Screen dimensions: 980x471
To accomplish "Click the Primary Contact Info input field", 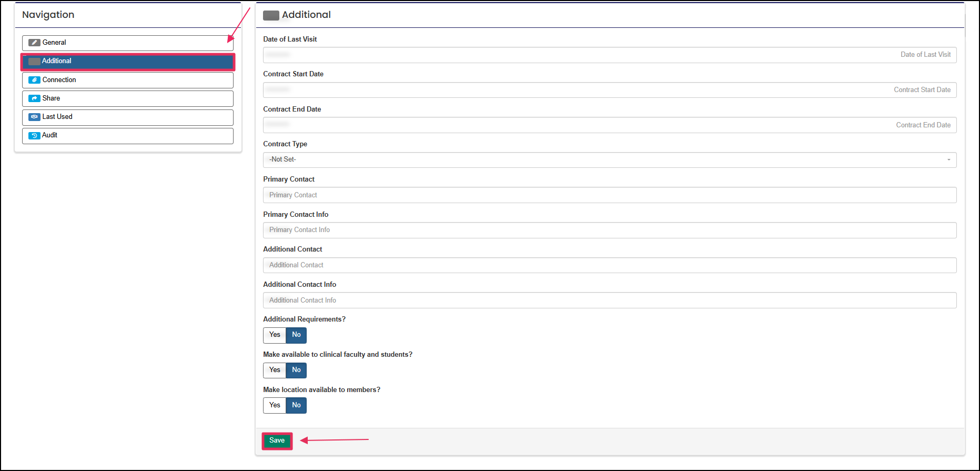I will (610, 230).
